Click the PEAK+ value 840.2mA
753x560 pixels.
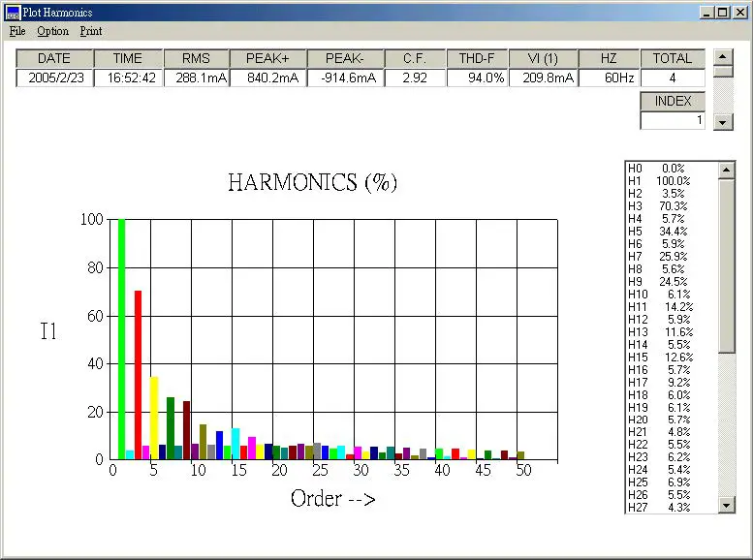268,78
